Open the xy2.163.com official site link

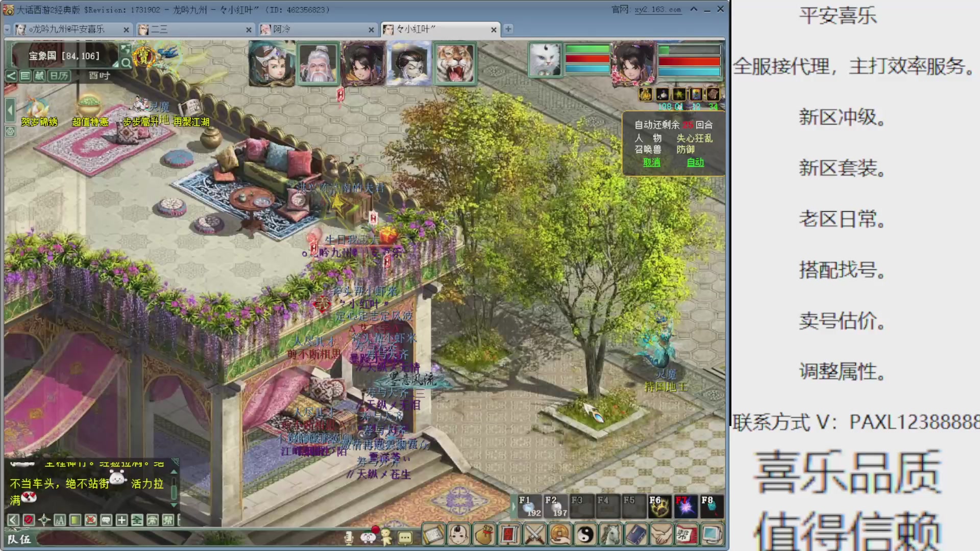658,10
